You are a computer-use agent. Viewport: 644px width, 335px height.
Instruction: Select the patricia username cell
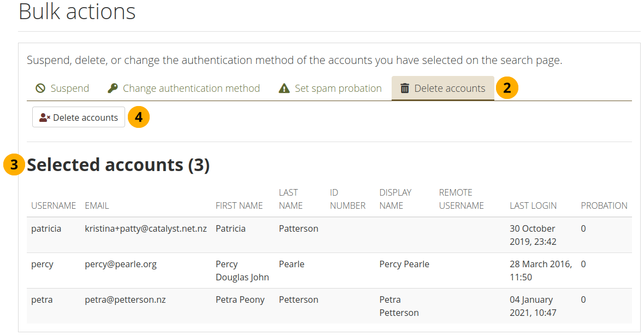click(46, 229)
